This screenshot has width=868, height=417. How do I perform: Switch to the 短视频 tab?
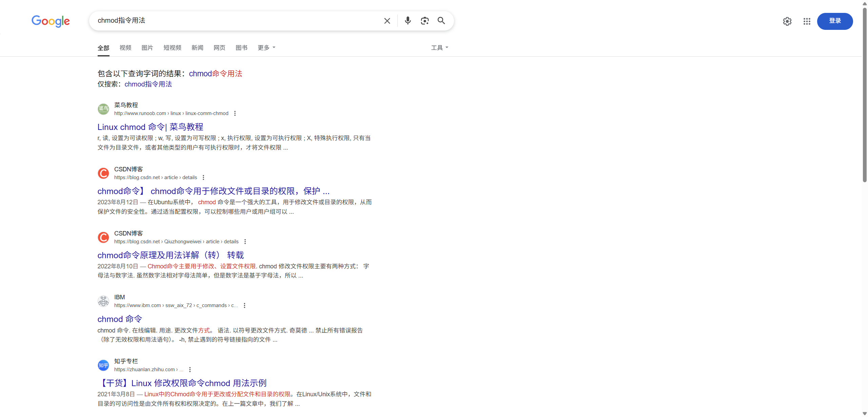pyautogui.click(x=172, y=48)
